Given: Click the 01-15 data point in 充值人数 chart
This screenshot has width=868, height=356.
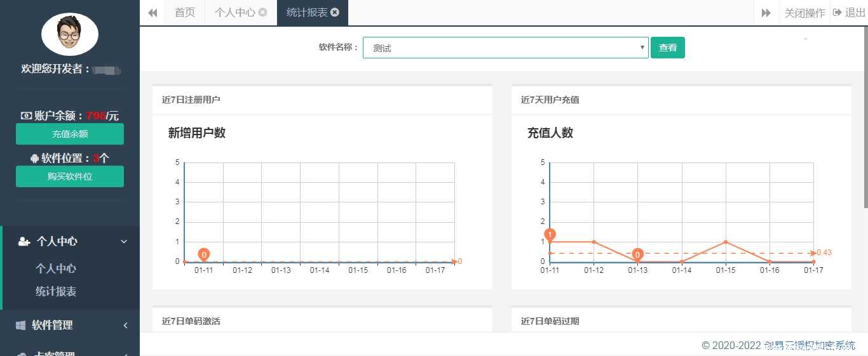Looking at the screenshot, I should 726,242.
